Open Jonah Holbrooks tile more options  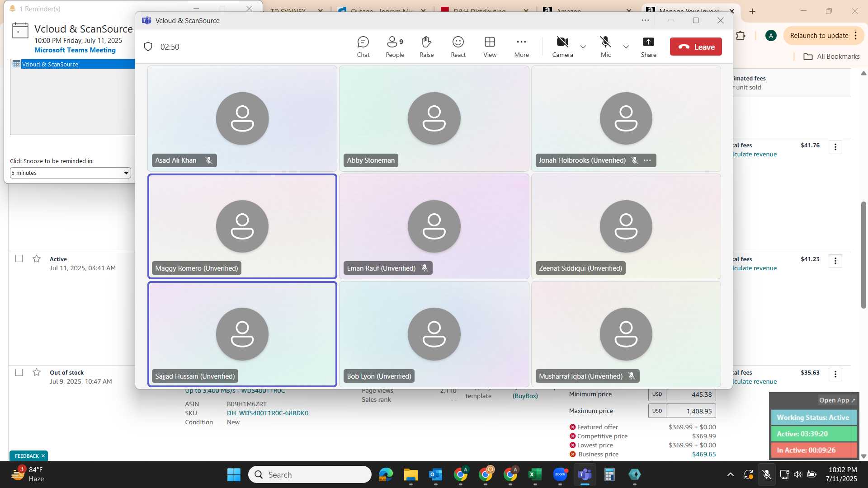(647, 160)
